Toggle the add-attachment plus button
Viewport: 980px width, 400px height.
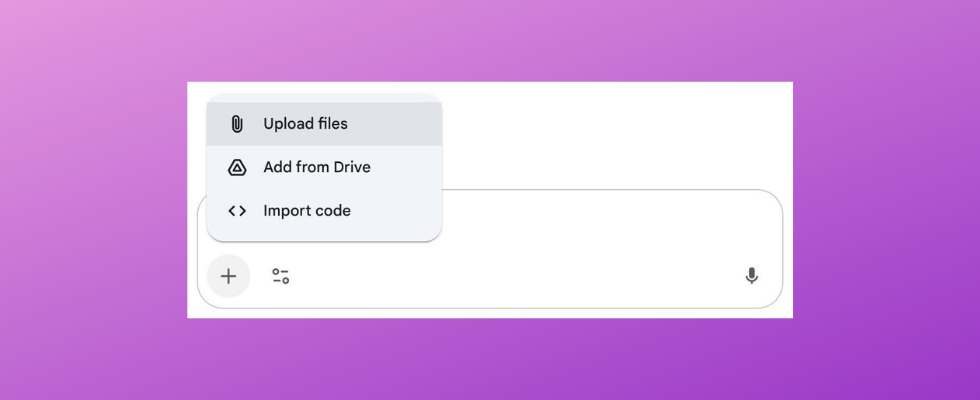228,276
